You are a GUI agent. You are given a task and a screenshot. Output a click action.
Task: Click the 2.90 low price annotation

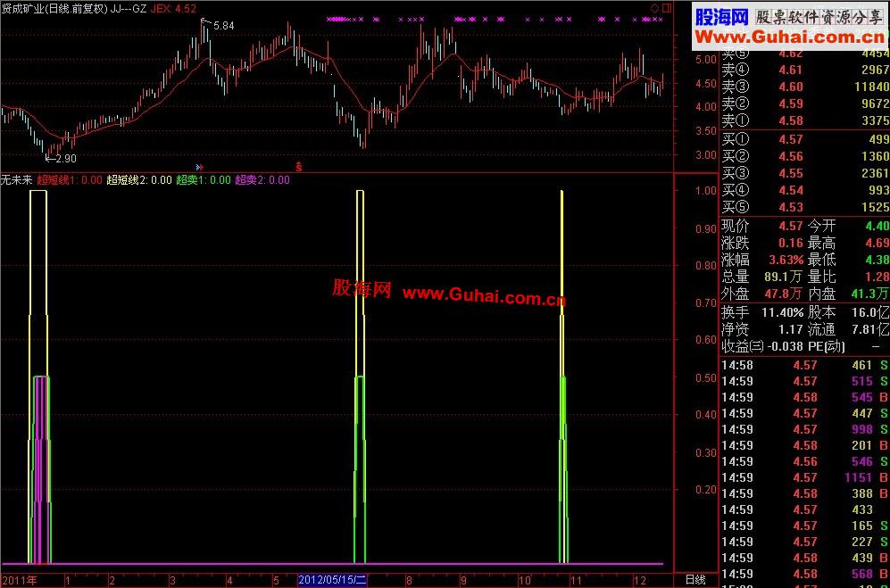(66, 159)
